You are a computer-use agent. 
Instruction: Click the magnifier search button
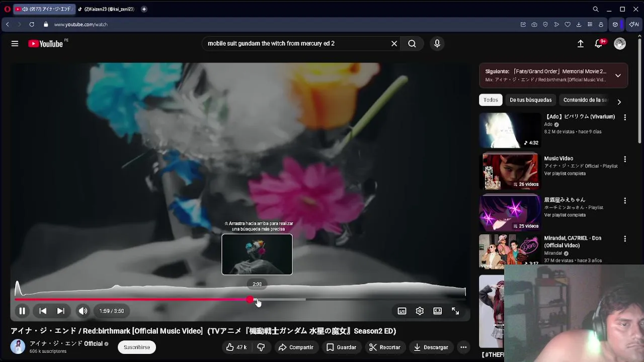[412, 44]
